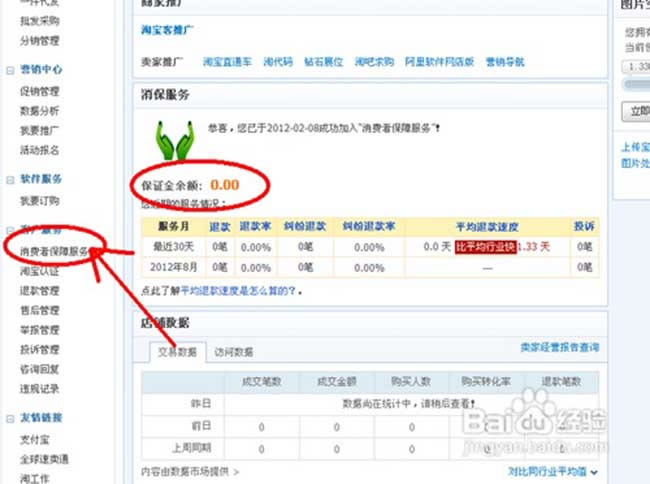Open 淘宝认证 in the sidebar
The width and height of the screenshot is (650, 484).
pyautogui.click(x=40, y=271)
